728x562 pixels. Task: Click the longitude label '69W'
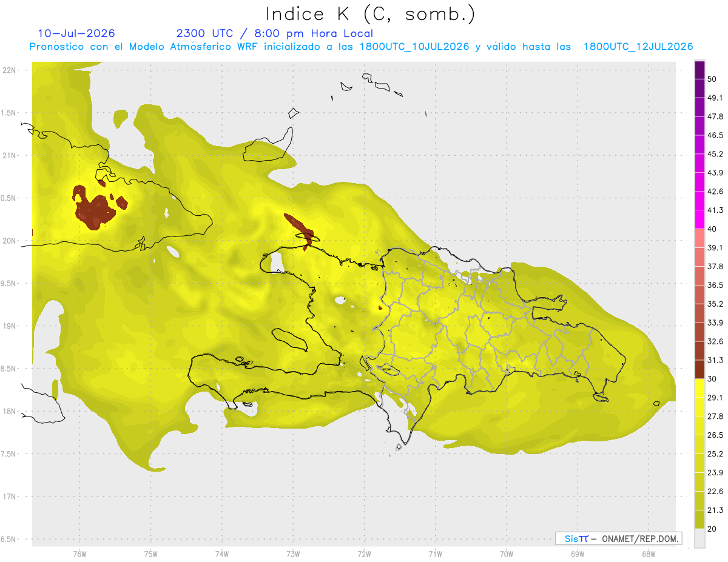(x=577, y=554)
